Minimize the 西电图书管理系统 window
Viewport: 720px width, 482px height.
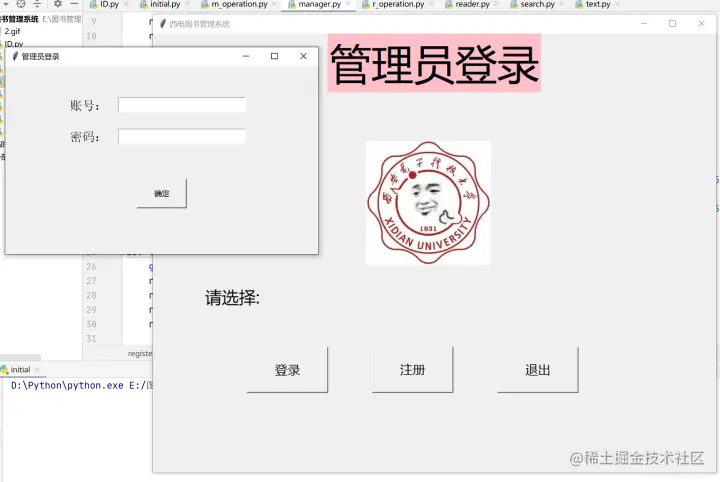point(644,23)
